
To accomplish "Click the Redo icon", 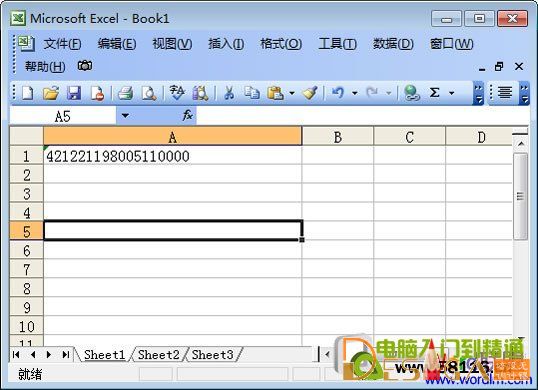I will (372, 93).
